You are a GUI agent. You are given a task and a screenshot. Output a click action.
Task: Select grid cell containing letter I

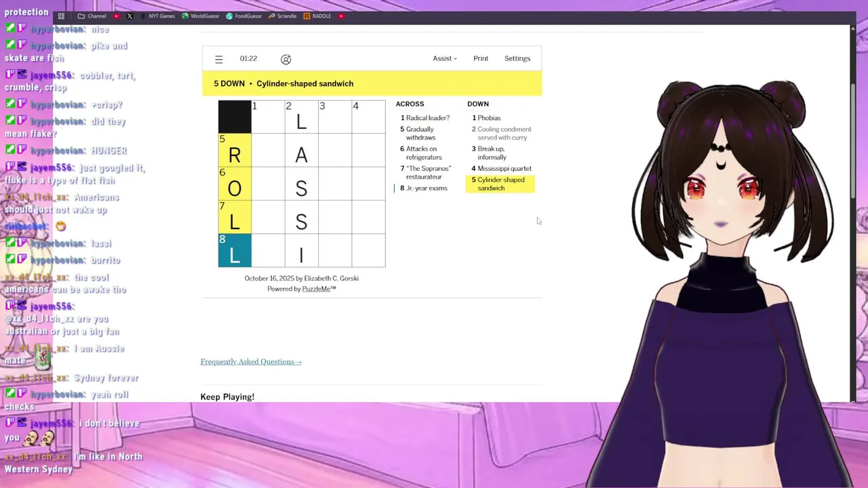301,250
